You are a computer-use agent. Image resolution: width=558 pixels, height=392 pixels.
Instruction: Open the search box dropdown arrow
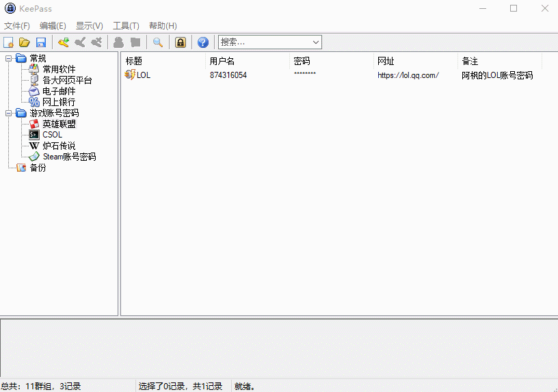[316, 42]
